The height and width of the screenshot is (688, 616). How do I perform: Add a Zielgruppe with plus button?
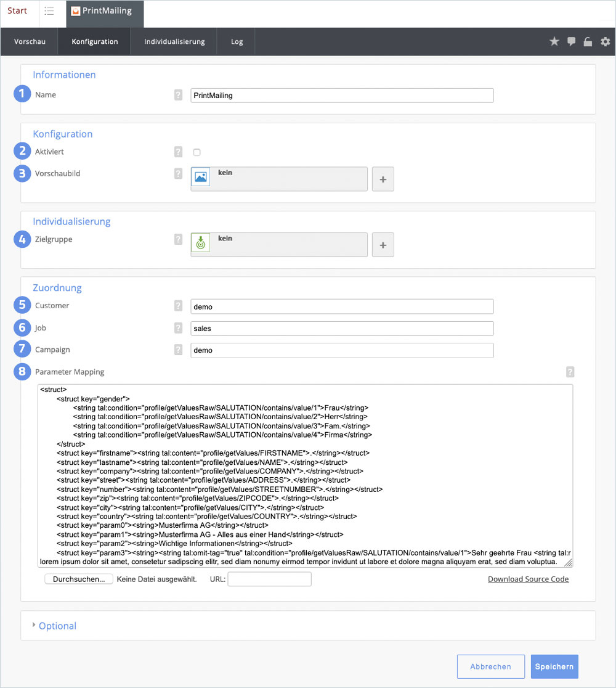point(383,245)
